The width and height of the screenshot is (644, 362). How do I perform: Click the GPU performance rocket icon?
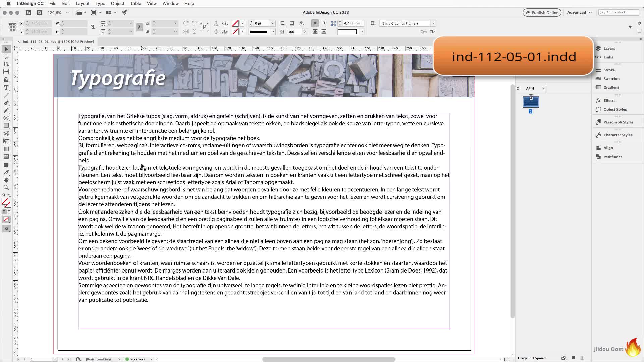124,12
